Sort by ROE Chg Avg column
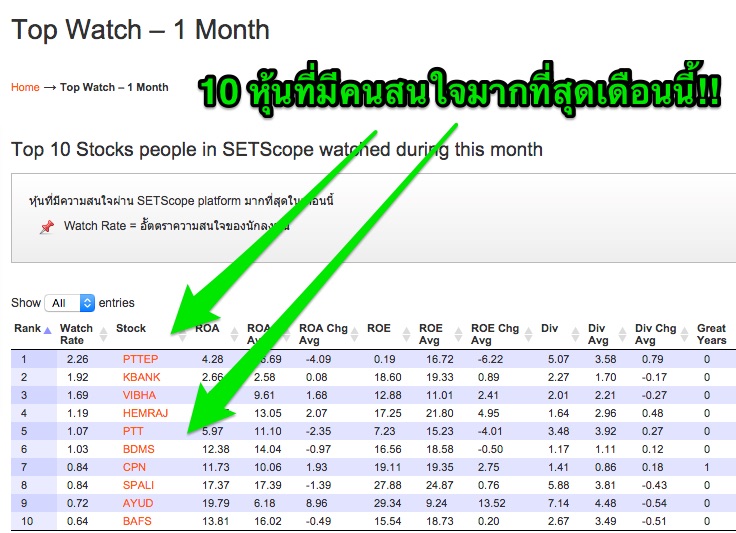The height and width of the screenshot is (533, 736). tap(501, 334)
